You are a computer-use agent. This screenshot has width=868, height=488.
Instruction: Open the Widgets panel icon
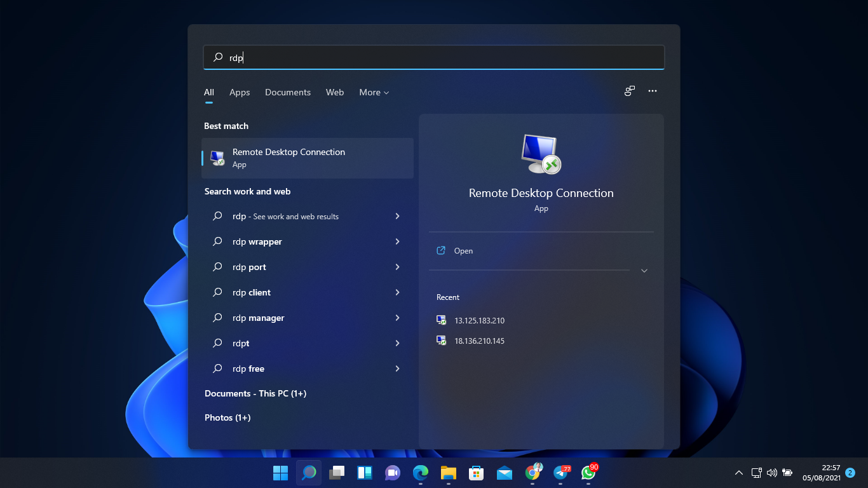(365, 473)
